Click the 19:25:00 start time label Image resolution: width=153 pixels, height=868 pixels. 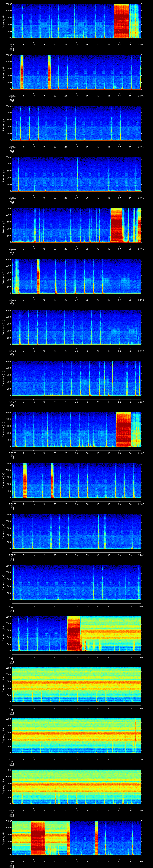(12, 197)
